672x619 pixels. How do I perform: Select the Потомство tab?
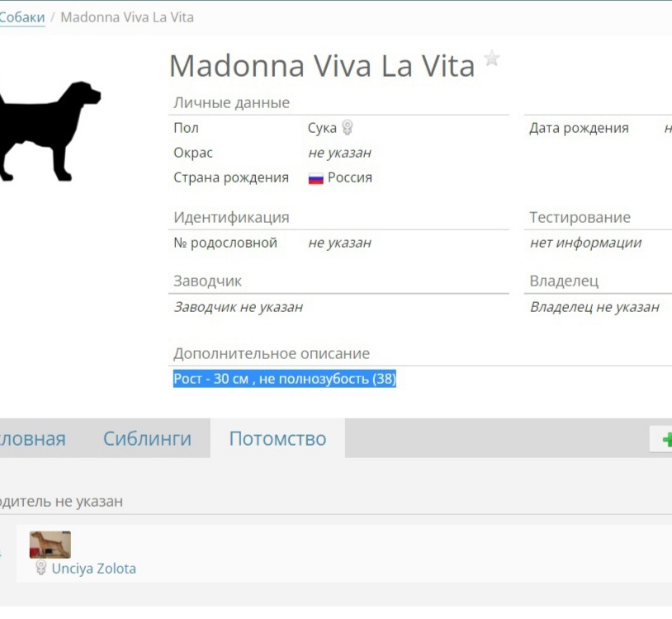pyautogui.click(x=277, y=438)
